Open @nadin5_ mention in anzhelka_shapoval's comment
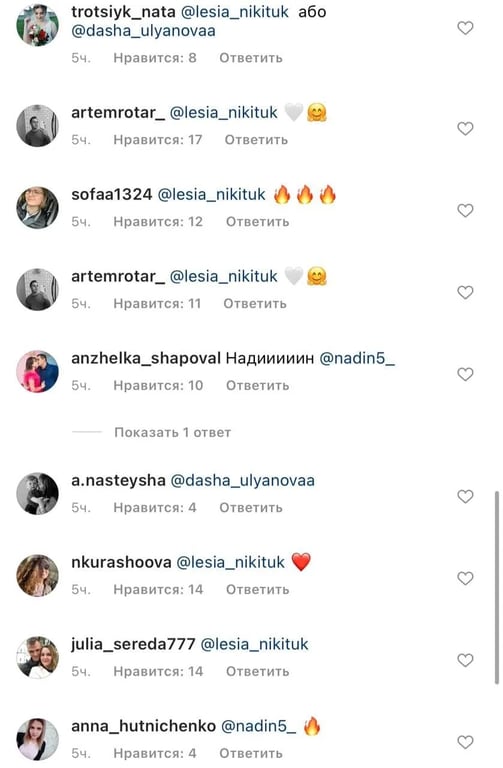503x768 pixels. click(357, 359)
